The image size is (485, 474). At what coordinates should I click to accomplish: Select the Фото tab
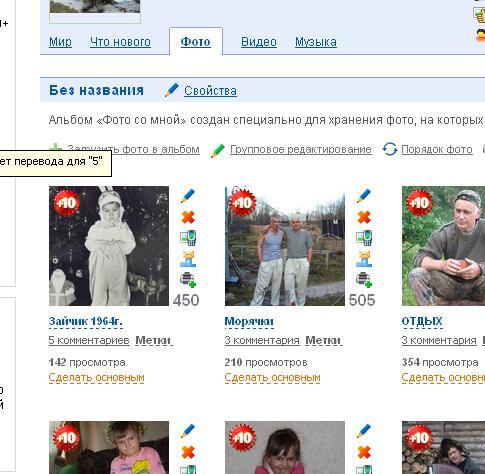pos(196,42)
